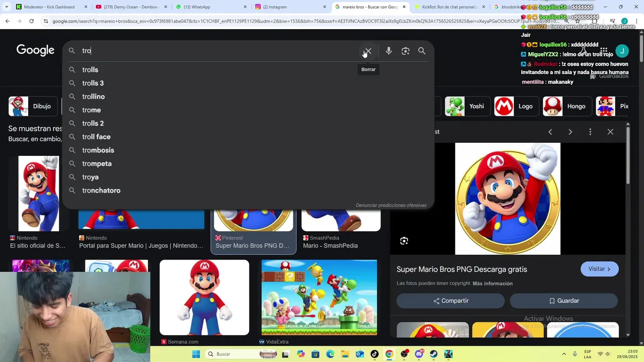Filter by the Logo chip
Screen dimensions: 644x362
pyautogui.click(x=517, y=106)
